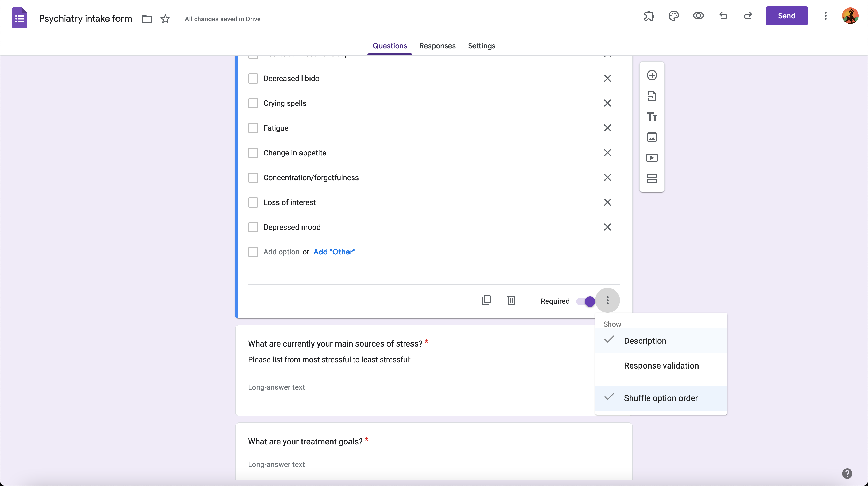The height and width of the screenshot is (486, 868).
Task: Preview the form with eye icon
Action: pos(698,16)
